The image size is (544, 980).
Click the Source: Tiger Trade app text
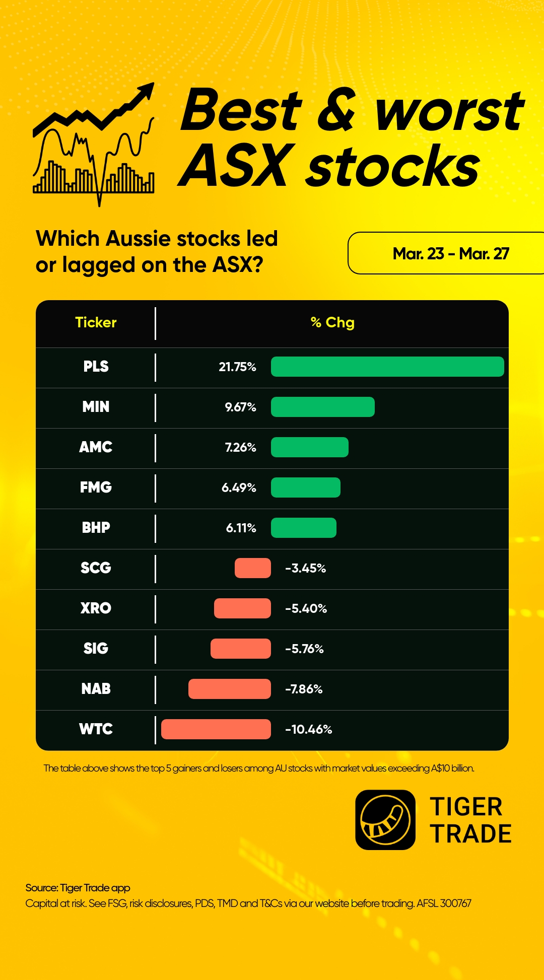point(78,888)
